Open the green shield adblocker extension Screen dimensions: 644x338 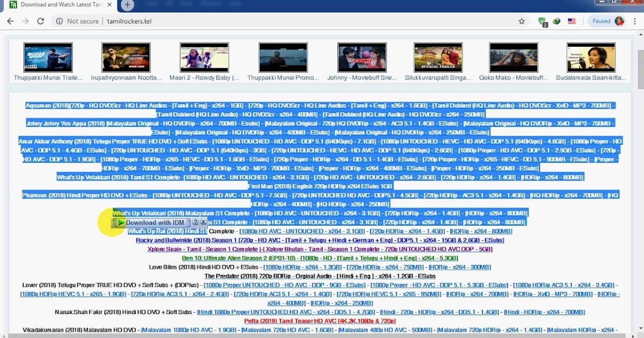[x=543, y=21]
